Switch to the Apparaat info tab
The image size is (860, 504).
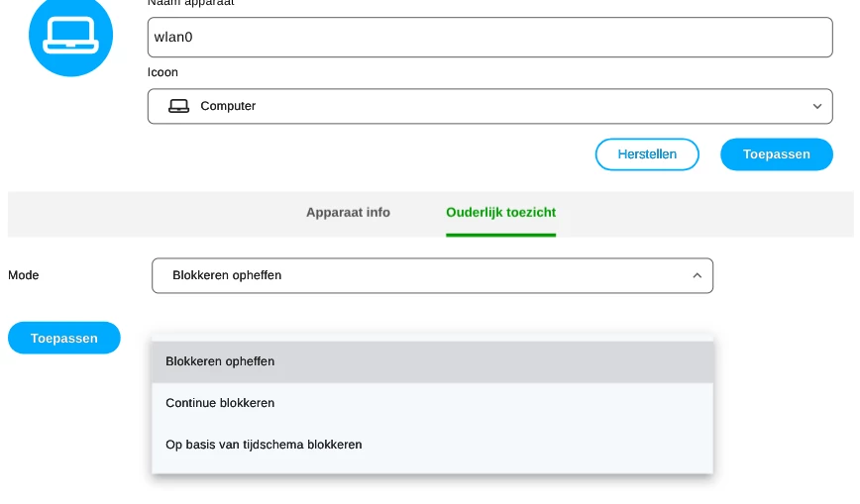tap(348, 212)
